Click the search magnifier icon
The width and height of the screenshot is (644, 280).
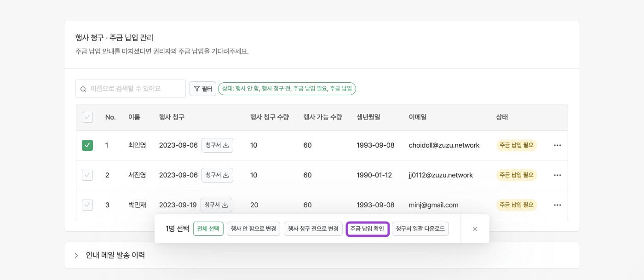point(83,89)
